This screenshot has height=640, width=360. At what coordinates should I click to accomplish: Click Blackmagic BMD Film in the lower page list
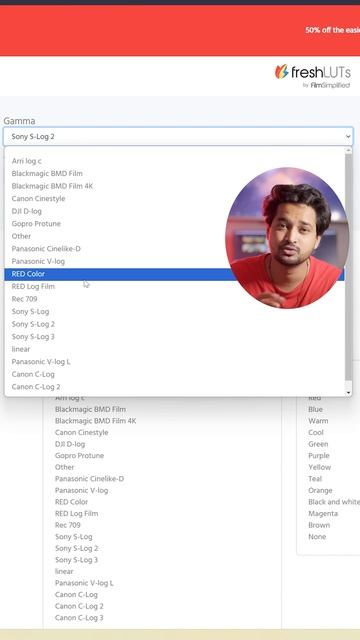90,409
